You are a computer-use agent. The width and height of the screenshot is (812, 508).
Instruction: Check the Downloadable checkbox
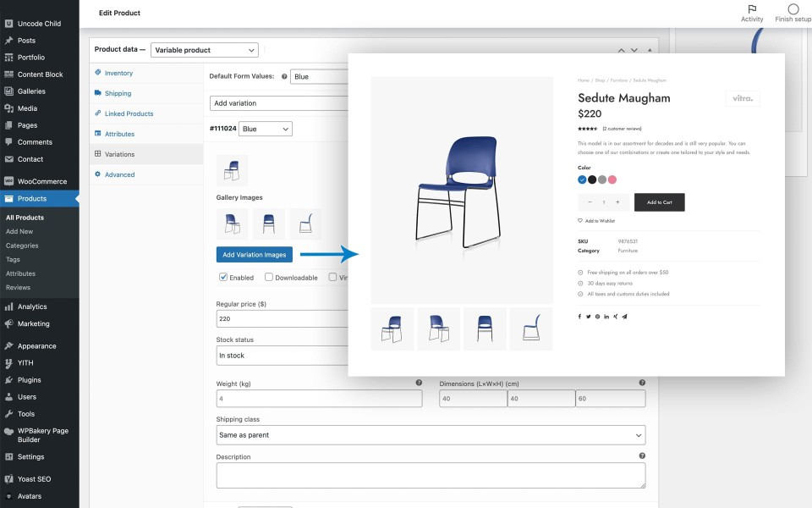click(x=269, y=277)
